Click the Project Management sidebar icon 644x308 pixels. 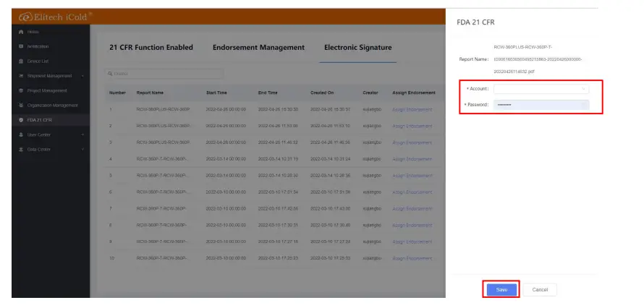[21, 90]
